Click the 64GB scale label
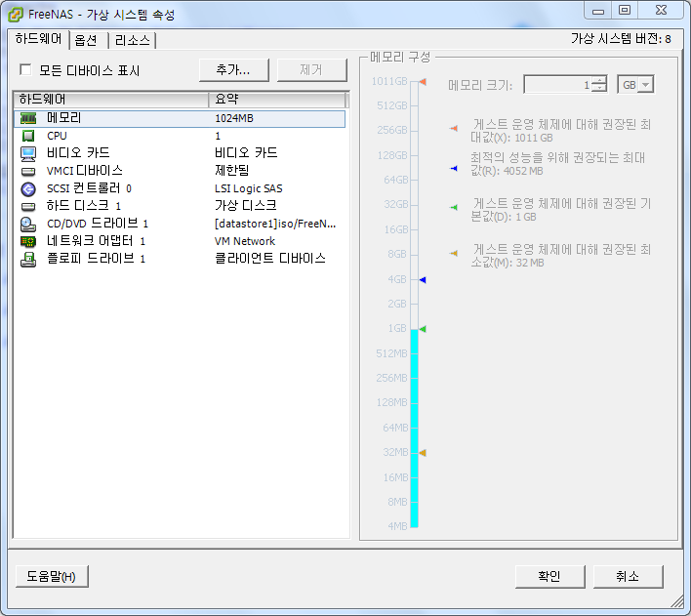The image size is (691, 616). [x=396, y=180]
